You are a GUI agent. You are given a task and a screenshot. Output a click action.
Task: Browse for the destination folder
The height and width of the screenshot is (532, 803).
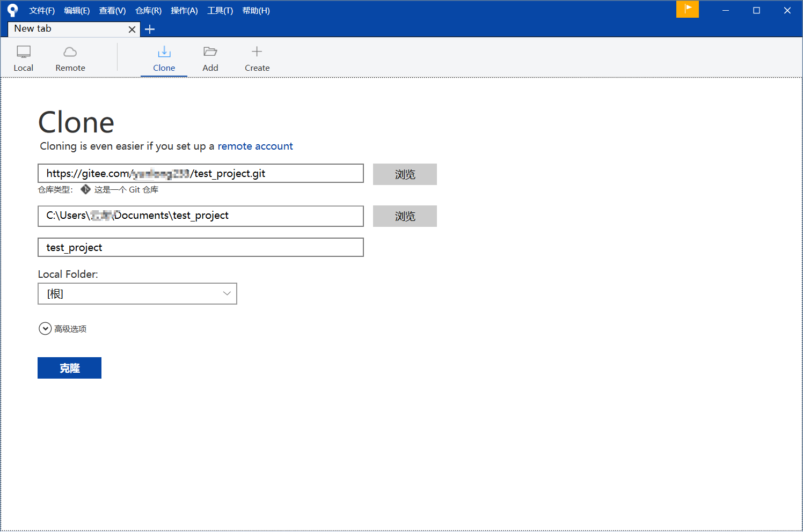(x=405, y=216)
